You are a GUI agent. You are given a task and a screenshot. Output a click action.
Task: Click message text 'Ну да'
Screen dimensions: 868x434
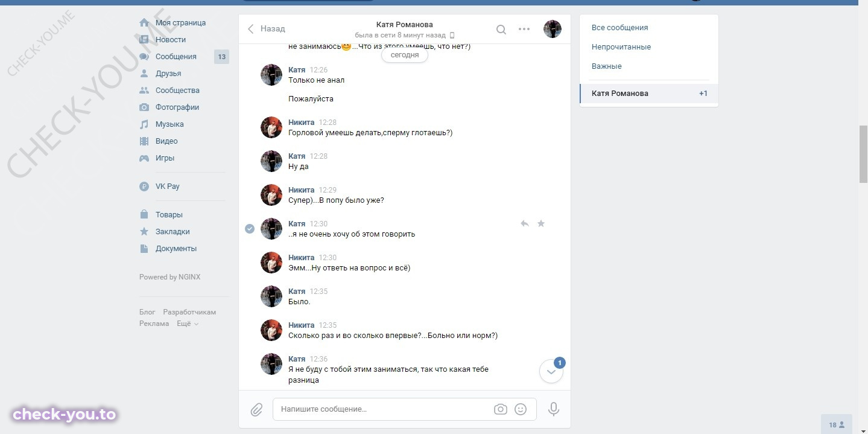click(x=298, y=167)
